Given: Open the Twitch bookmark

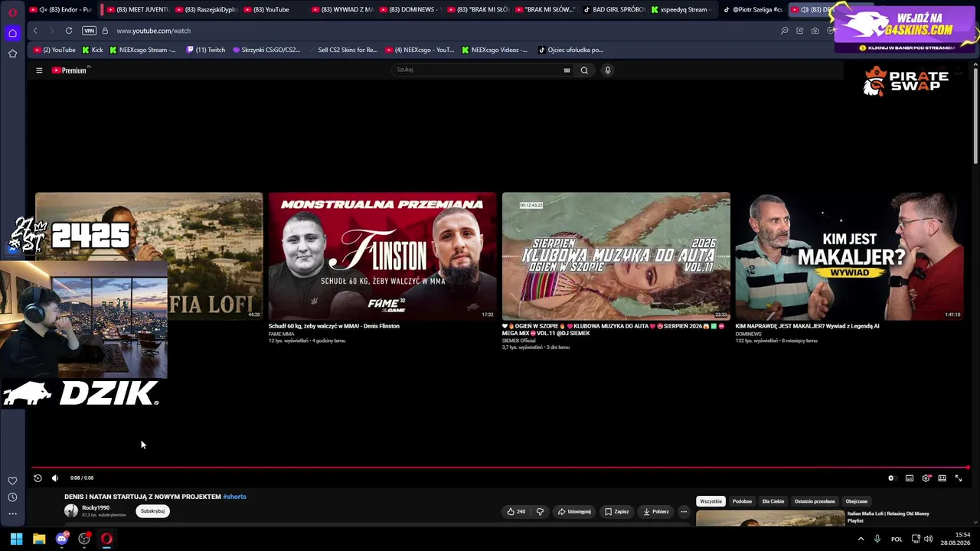Looking at the screenshot, I should (x=205, y=50).
